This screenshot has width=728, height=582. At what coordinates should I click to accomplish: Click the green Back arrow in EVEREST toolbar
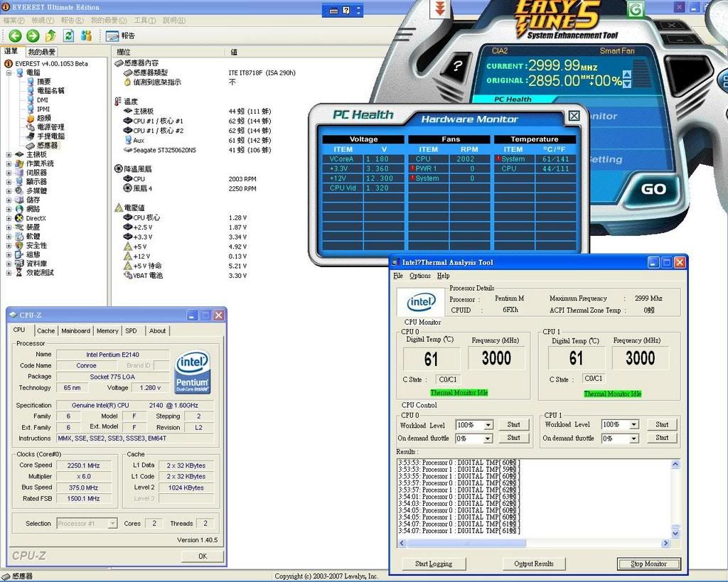[x=15, y=36]
